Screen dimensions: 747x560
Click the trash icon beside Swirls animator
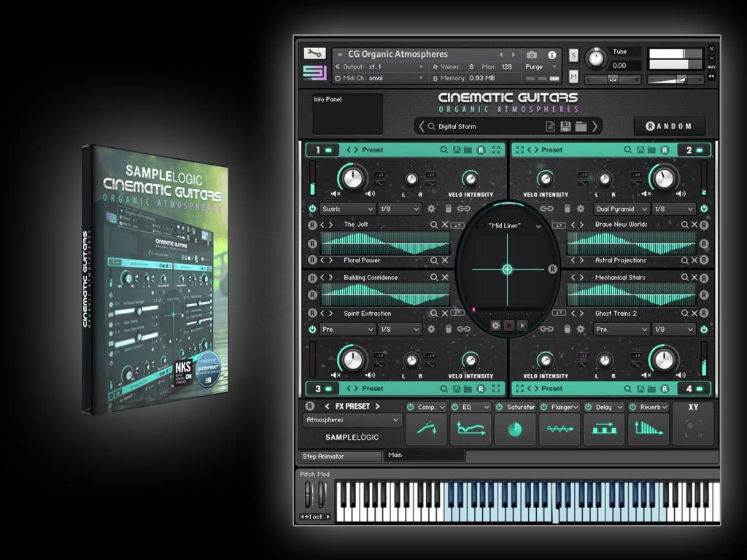pos(449,209)
